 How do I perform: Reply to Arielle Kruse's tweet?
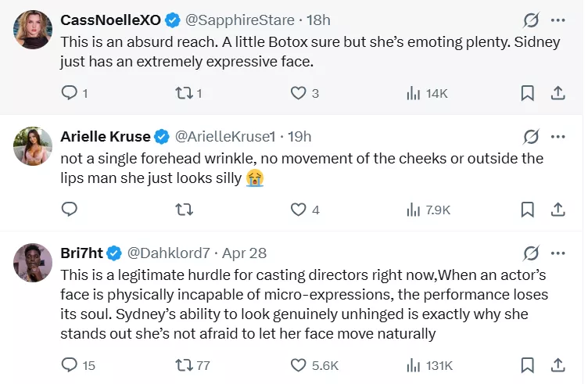point(69,209)
